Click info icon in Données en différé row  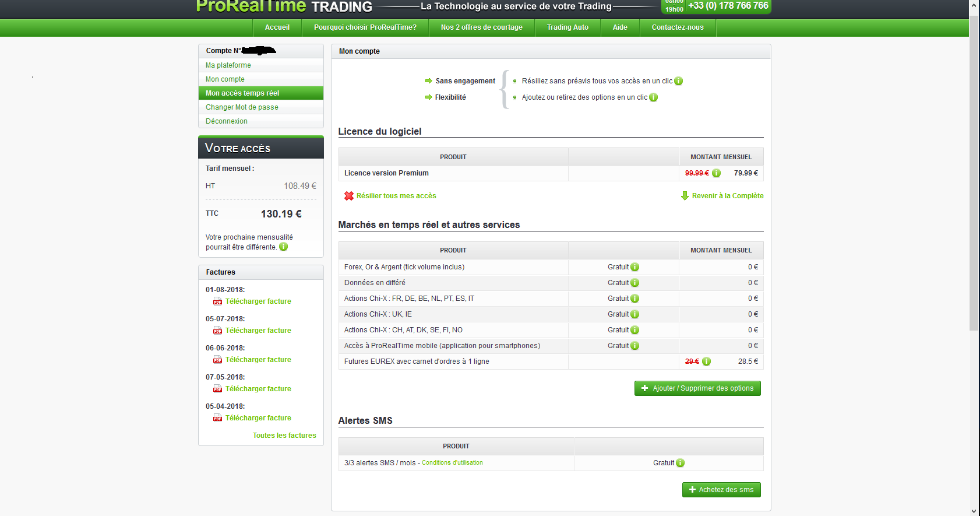[635, 283]
